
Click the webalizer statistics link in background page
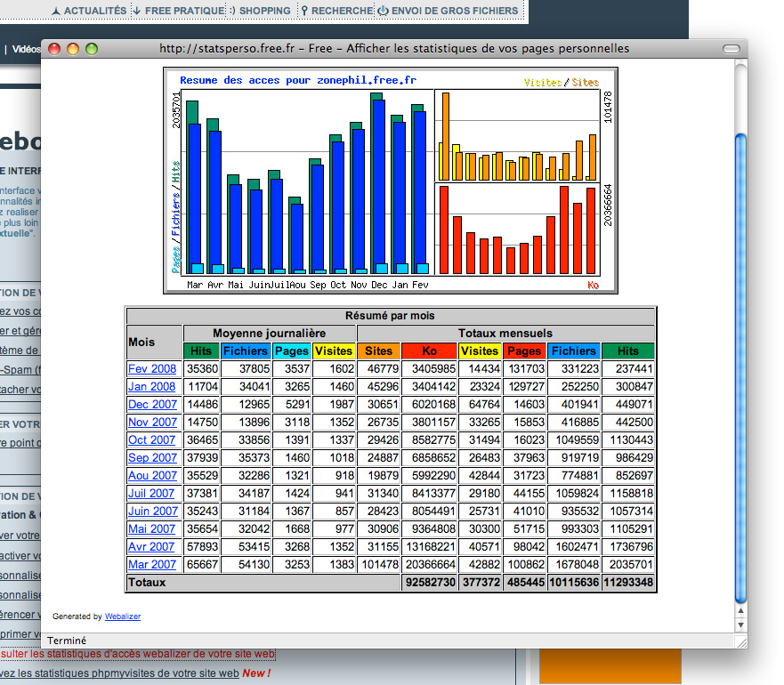138,654
